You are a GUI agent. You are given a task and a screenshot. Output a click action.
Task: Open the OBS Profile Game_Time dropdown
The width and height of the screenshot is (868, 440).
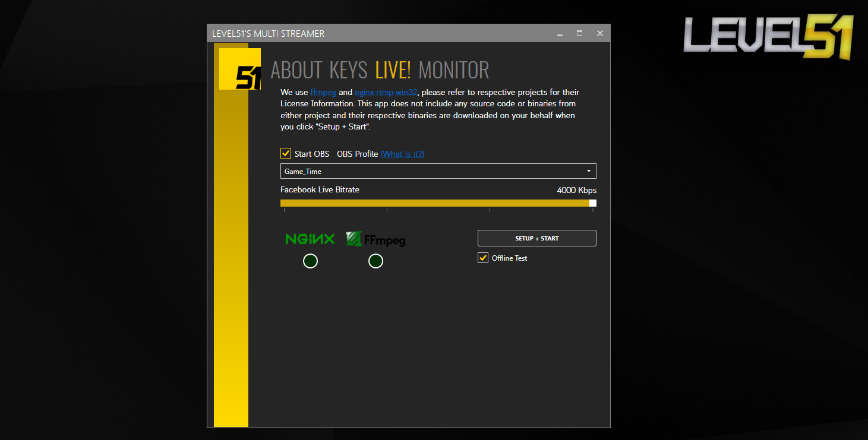(438, 171)
